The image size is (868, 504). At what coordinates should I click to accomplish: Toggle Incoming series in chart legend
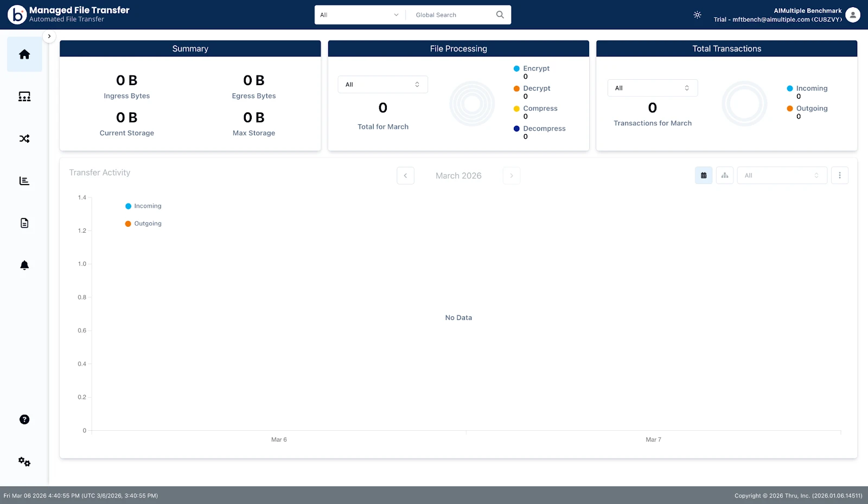[x=143, y=206]
